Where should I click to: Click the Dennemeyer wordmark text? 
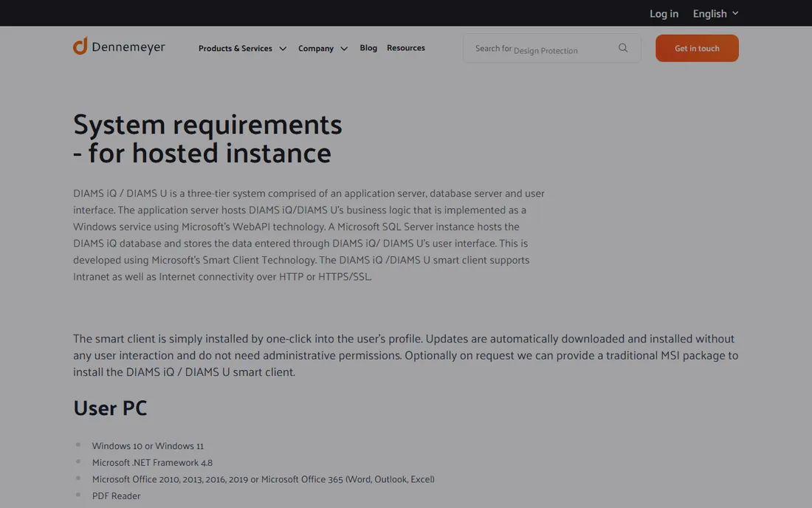click(128, 47)
